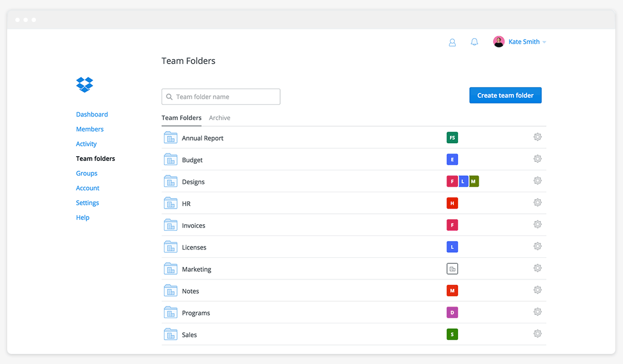This screenshot has height=364, width=623.
Task: Open the Members sidebar link
Action: point(90,129)
